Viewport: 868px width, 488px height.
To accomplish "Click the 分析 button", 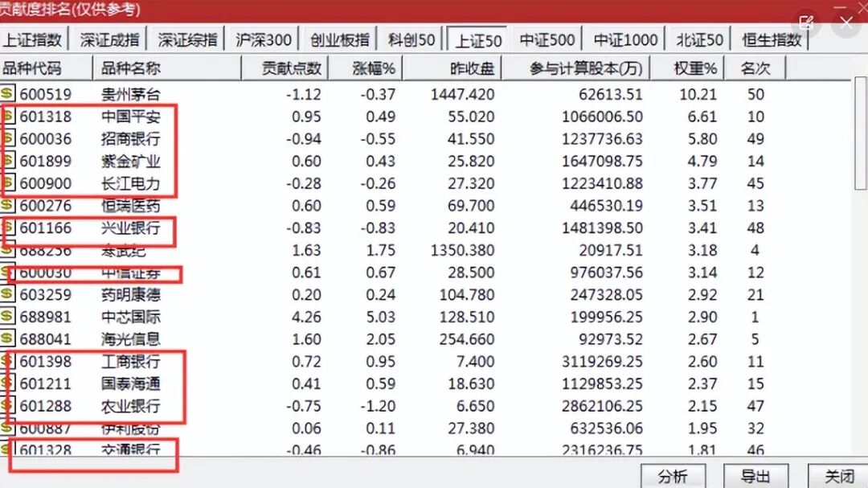I will tap(674, 477).
